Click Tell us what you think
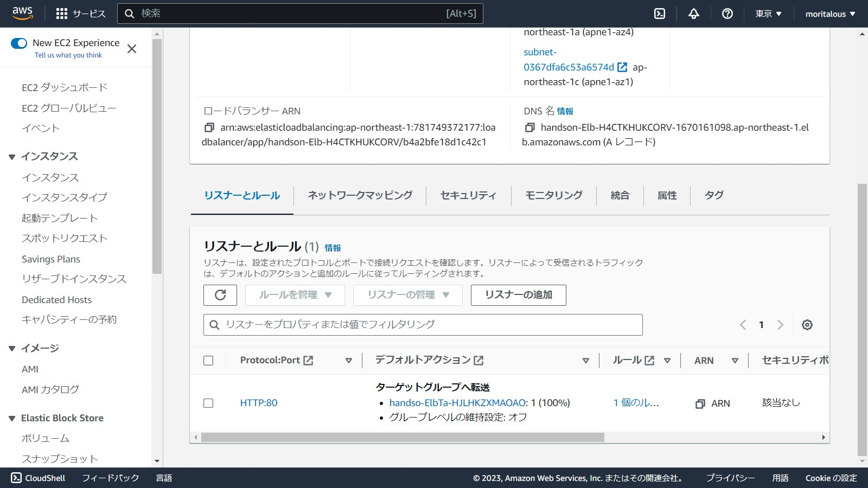Viewport: 868px width, 488px height. [x=68, y=55]
